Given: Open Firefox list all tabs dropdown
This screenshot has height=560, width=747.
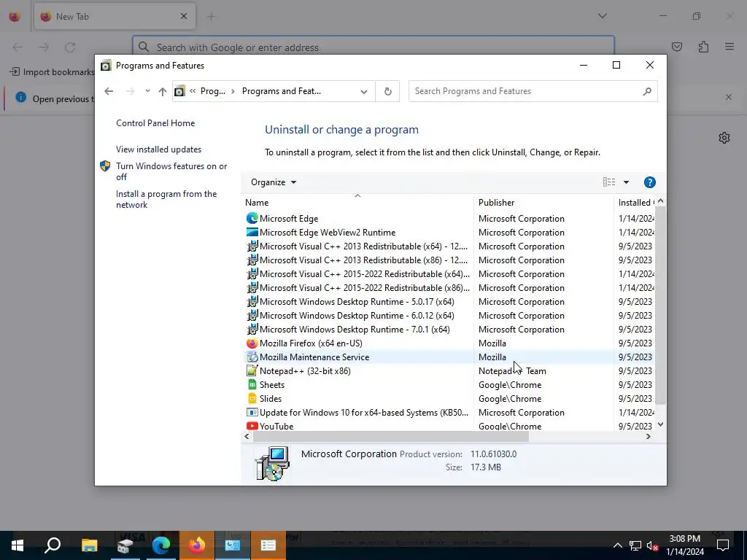Looking at the screenshot, I should (x=602, y=16).
